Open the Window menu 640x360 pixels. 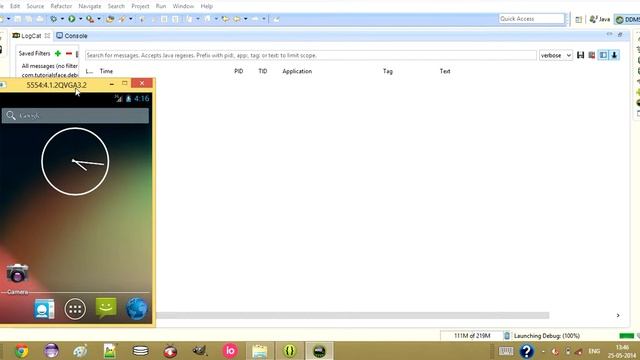(x=183, y=6)
